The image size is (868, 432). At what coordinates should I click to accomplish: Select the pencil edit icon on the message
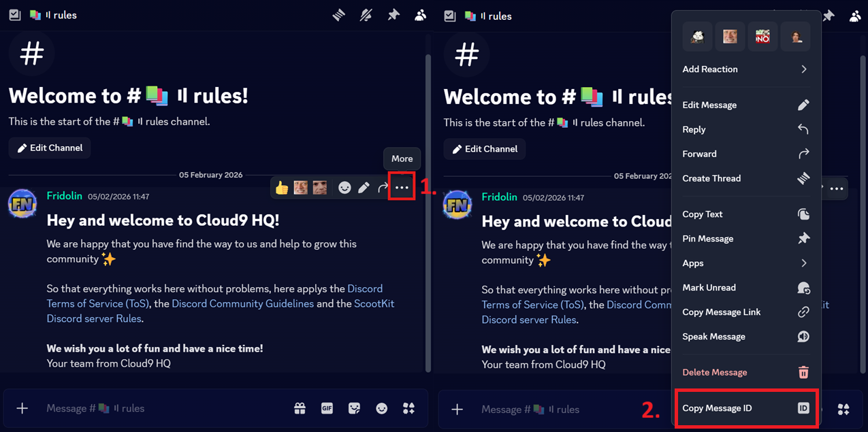364,187
